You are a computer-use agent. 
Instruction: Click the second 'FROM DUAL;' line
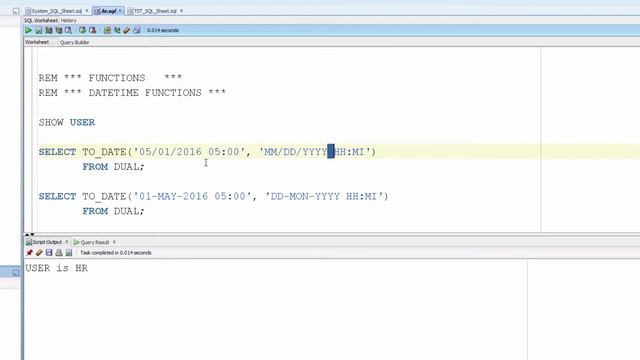click(x=113, y=211)
